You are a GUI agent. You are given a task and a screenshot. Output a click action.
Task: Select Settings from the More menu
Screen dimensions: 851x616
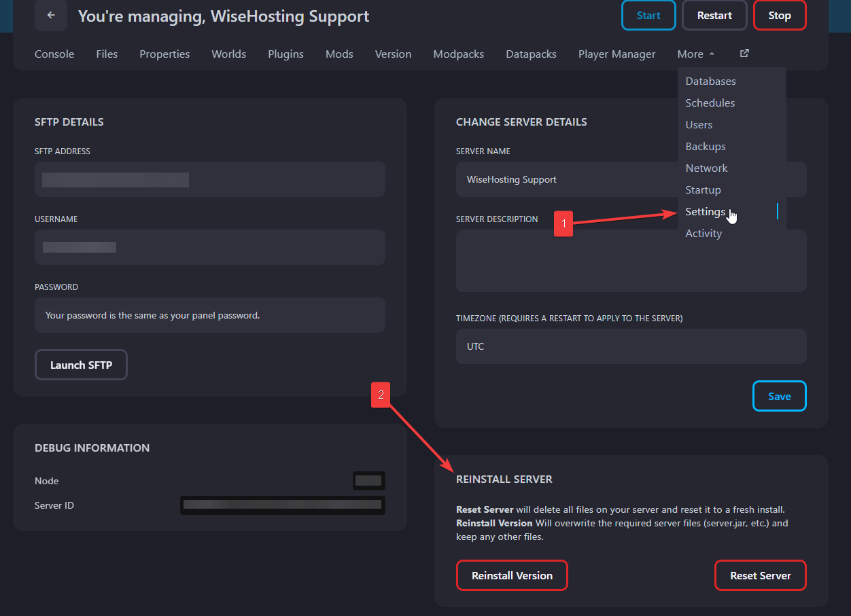706,211
